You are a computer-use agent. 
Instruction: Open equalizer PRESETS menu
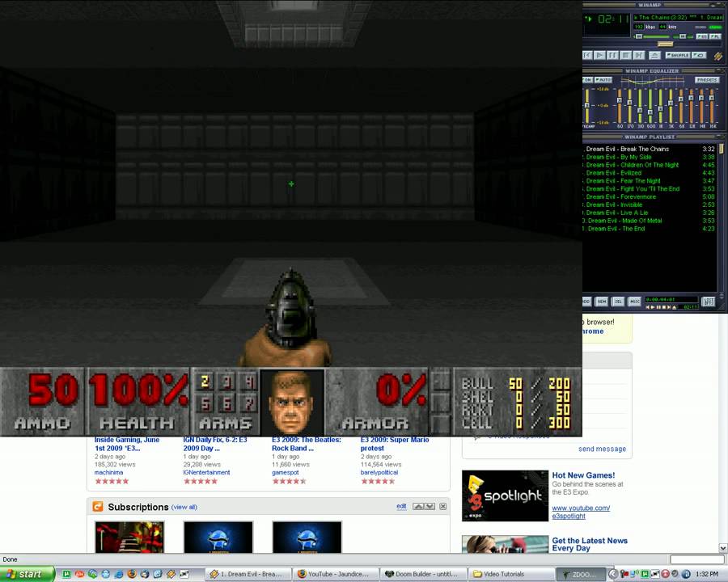[x=707, y=80]
